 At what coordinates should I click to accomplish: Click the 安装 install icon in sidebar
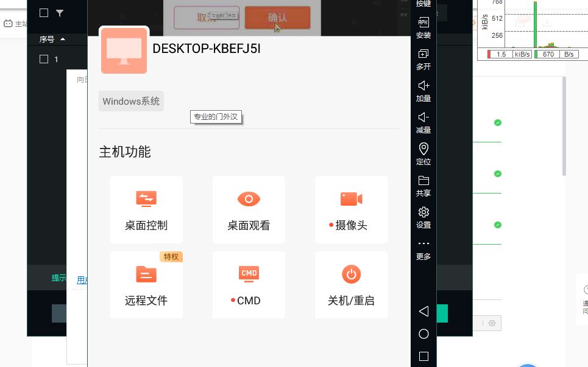(423, 27)
